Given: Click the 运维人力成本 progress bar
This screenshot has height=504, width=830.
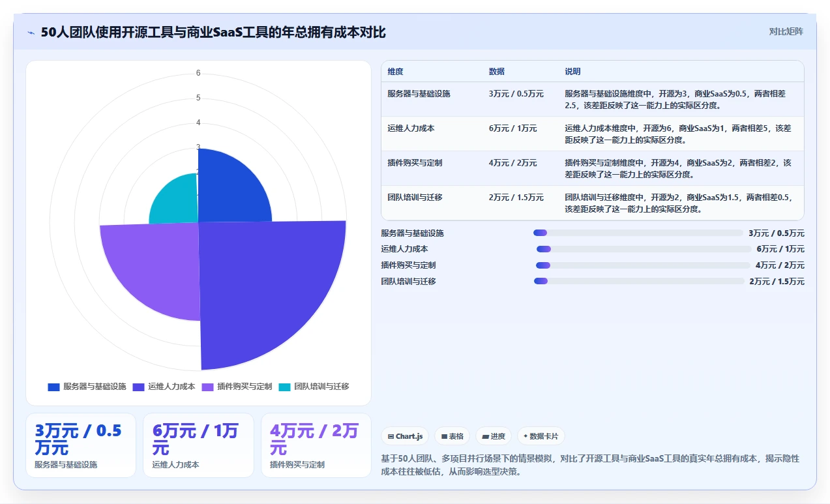Looking at the screenshot, I should pos(644,249).
